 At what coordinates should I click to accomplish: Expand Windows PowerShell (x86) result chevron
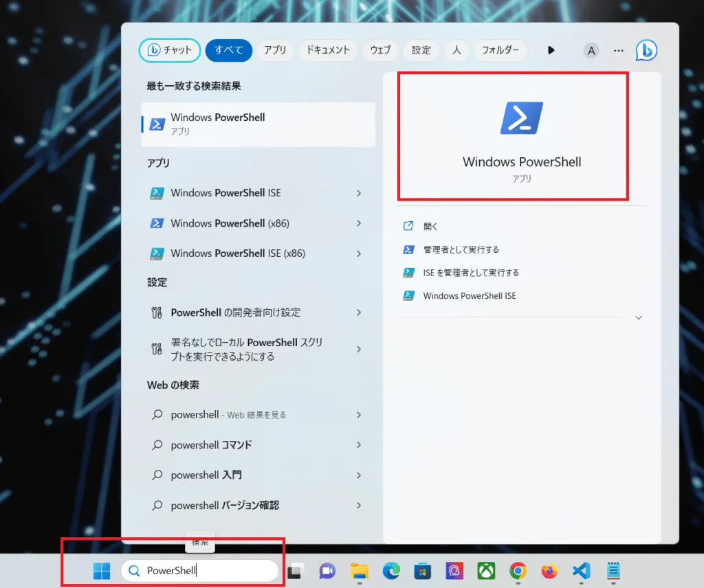point(359,223)
